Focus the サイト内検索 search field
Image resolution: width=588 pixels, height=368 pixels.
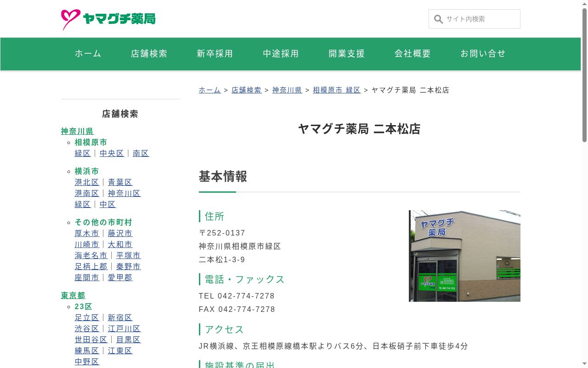(x=475, y=19)
